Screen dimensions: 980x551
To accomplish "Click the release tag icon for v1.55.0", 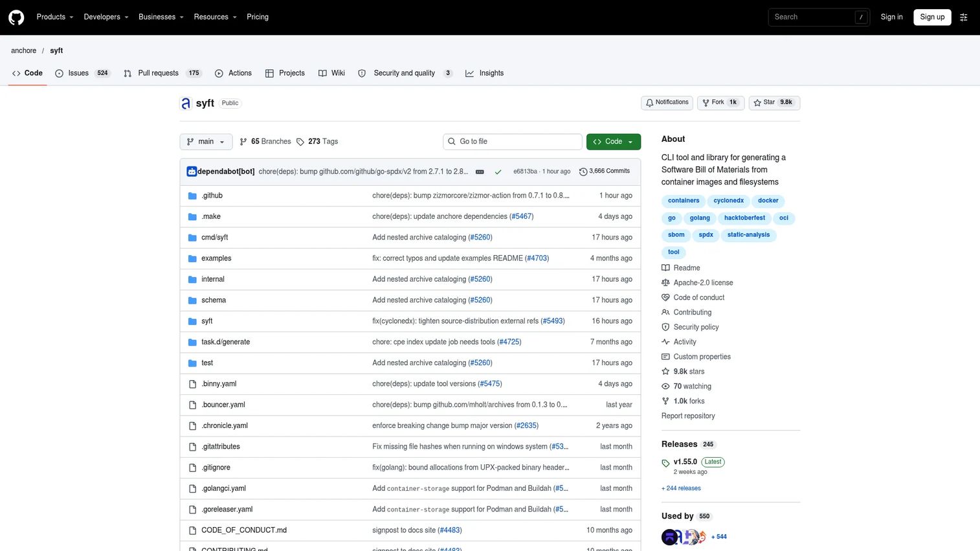I will tap(665, 463).
